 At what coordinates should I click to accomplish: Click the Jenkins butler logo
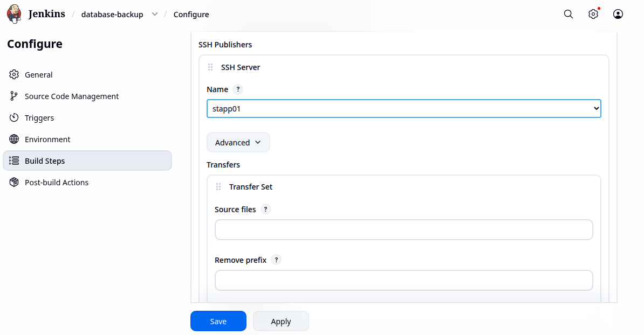15,14
